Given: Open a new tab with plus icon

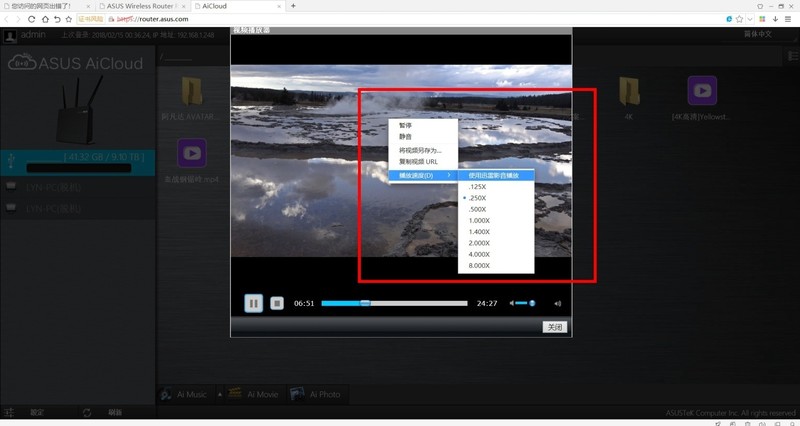Looking at the screenshot, I should point(293,6).
